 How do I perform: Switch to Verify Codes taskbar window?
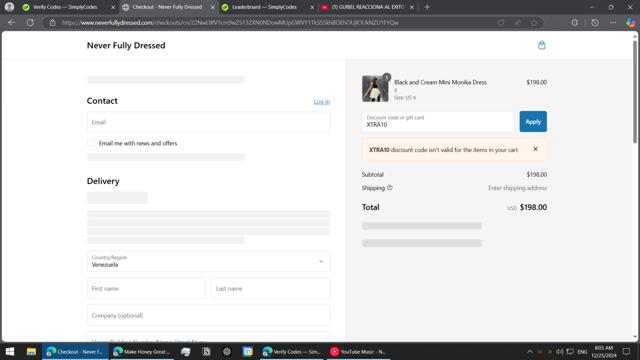pyautogui.click(x=291, y=351)
